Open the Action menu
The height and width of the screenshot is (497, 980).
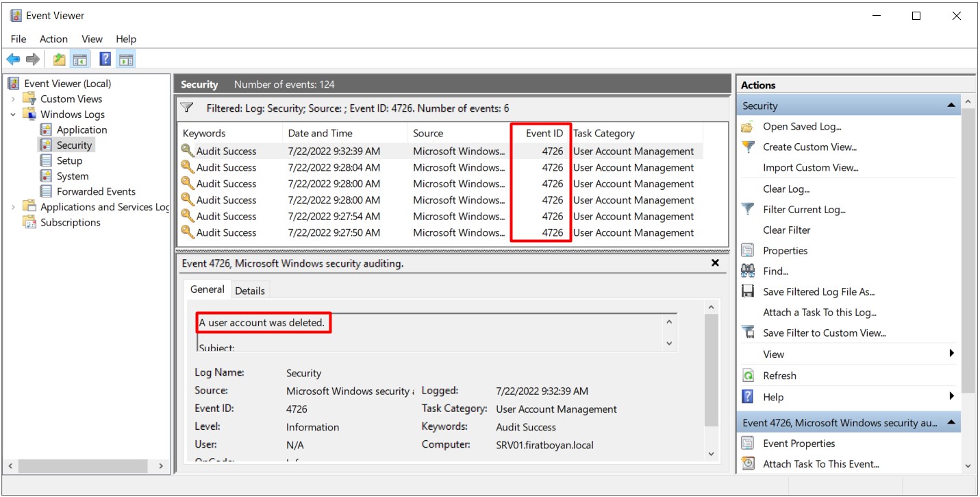[x=53, y=39]
